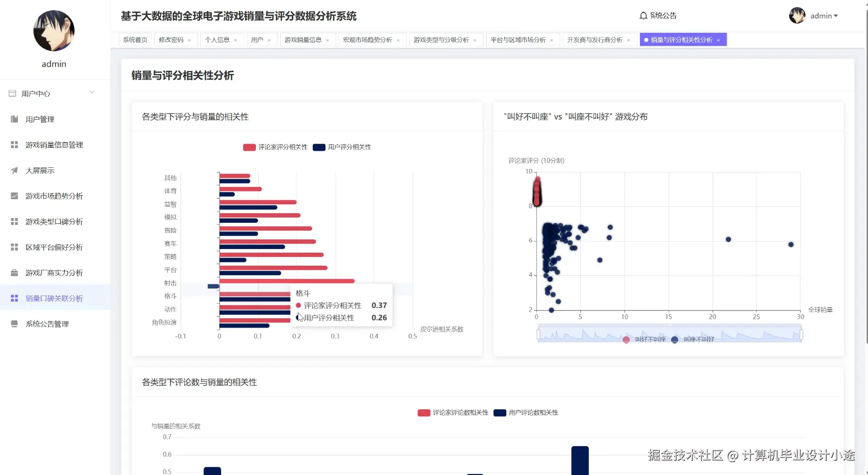868x475 pixels.
Task: Select the 用户中心 sidebar icon
Action: pos(12,93)
